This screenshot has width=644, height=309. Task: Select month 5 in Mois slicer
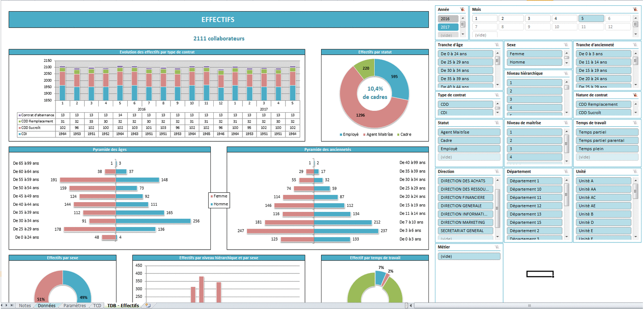click(x=591, y=18)
